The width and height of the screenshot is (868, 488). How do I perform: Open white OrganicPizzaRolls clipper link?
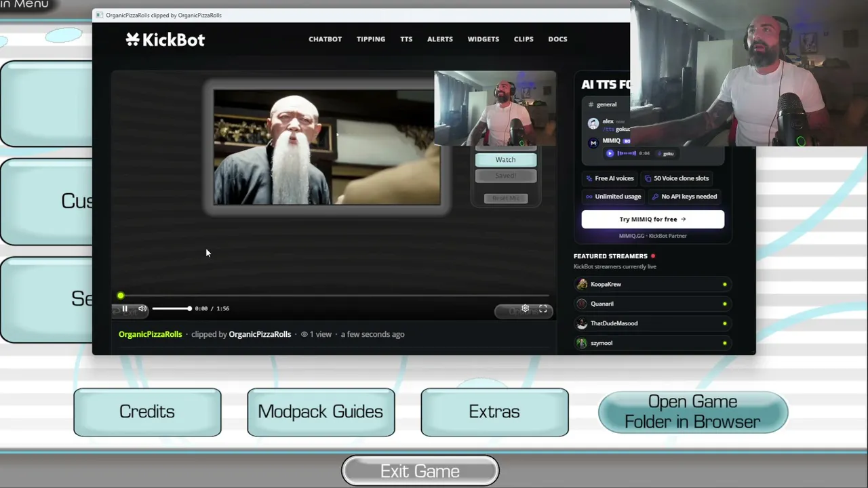(x=260, y=334)
